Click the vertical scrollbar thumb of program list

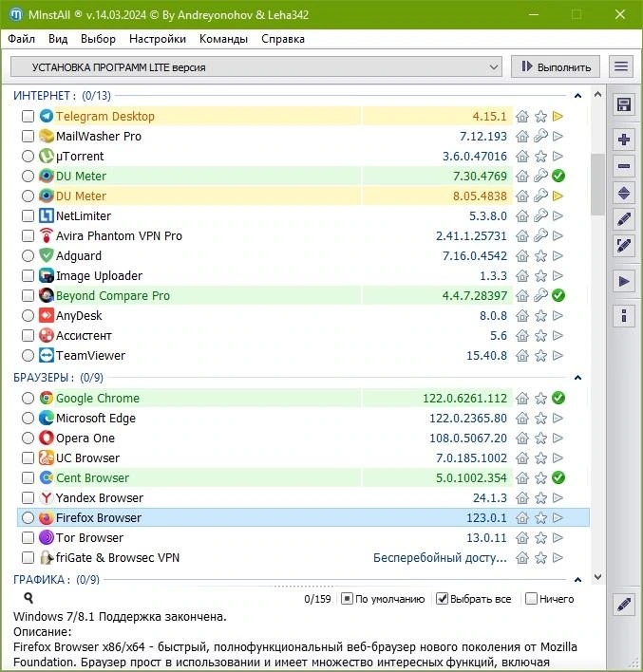(597, 184)
